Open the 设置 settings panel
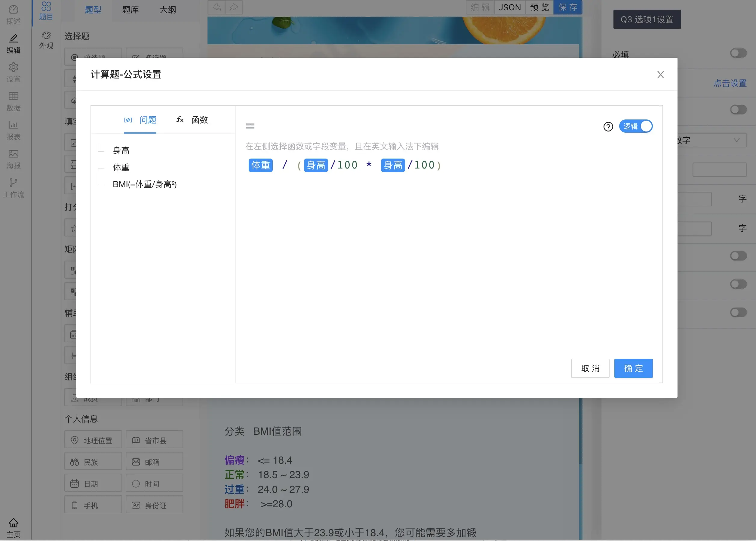This screenshot has height=541, width=756. [13, 72]
